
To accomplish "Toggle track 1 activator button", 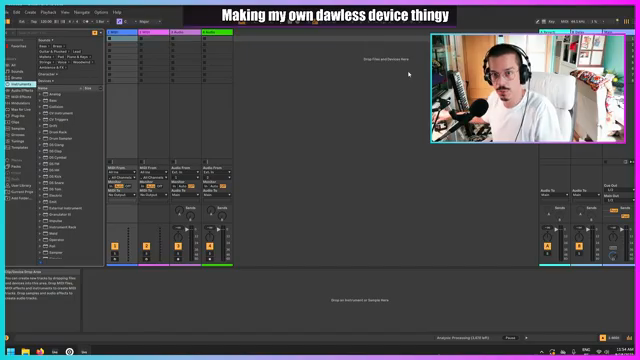I will pyautogui.click(x=115, y=246).
